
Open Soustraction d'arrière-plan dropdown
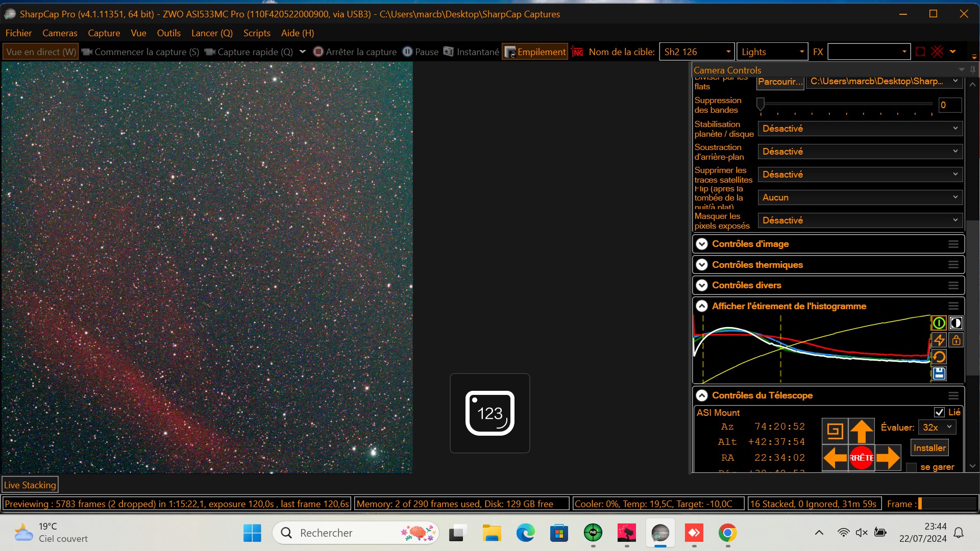pos(860,152)
